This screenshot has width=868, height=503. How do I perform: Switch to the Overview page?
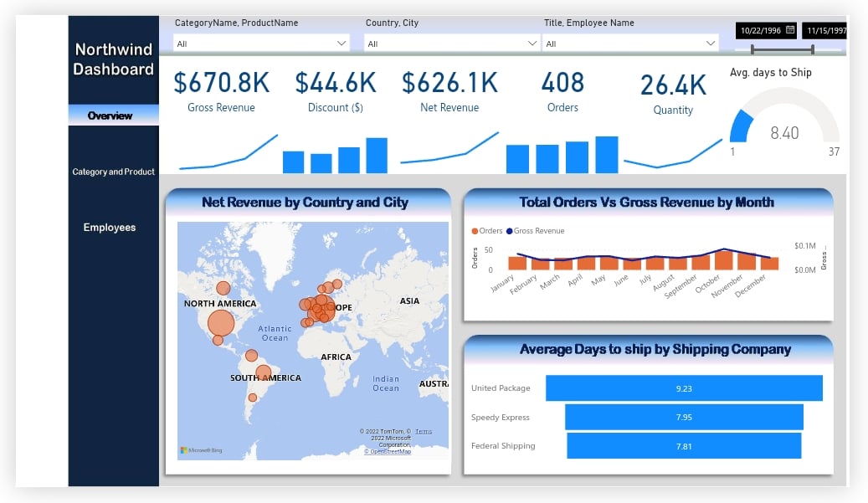coord(113,115)
